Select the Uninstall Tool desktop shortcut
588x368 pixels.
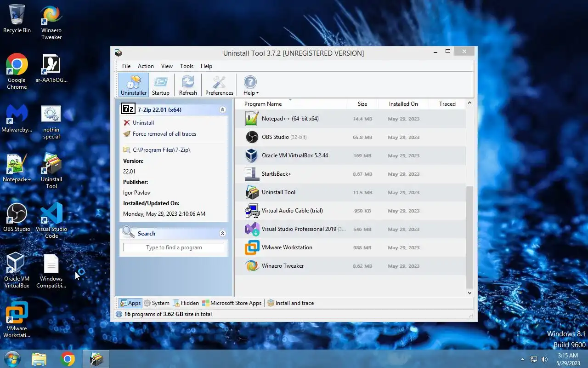[x=51, y=171]
